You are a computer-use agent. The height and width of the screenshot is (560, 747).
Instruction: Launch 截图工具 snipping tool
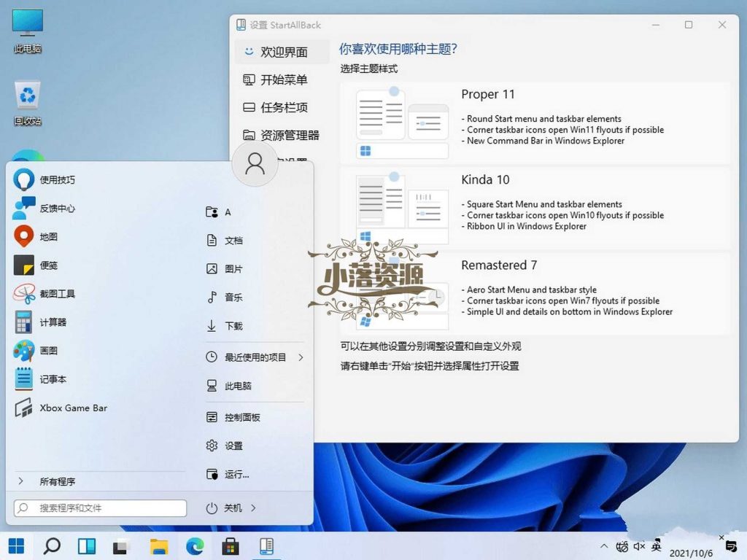[x=45, y=294]
